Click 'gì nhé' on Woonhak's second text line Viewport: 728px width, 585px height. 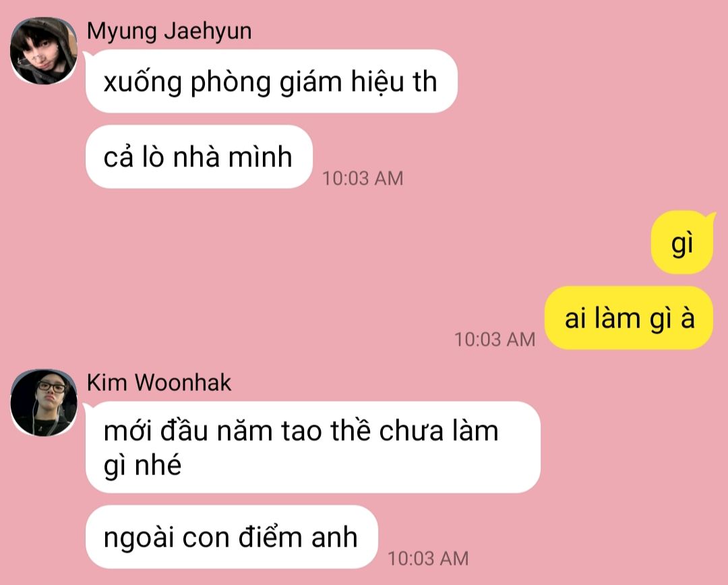click(x=142, y=465)
